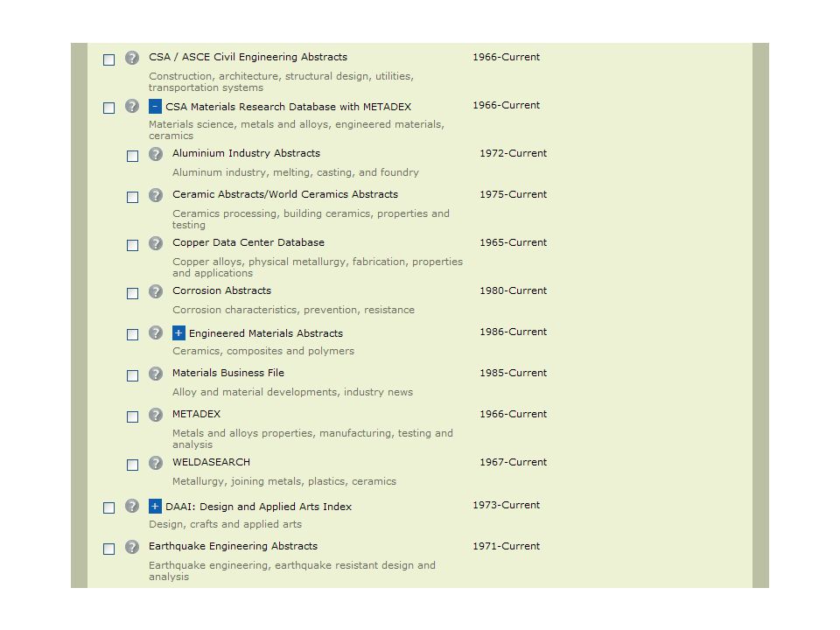The height and width of the screenshot is (630, 840).
Task: Click the 1975-Current coverage text
Action: coord(514,194)
